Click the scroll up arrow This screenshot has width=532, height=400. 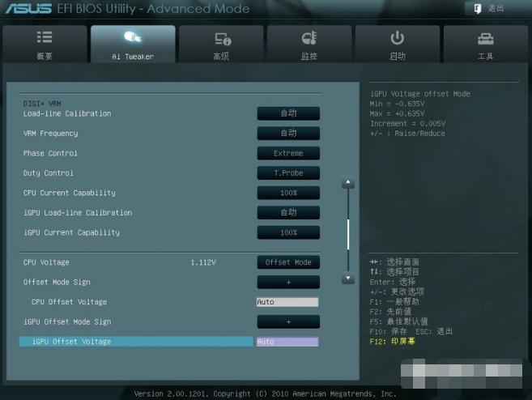(x=348, y=184)
